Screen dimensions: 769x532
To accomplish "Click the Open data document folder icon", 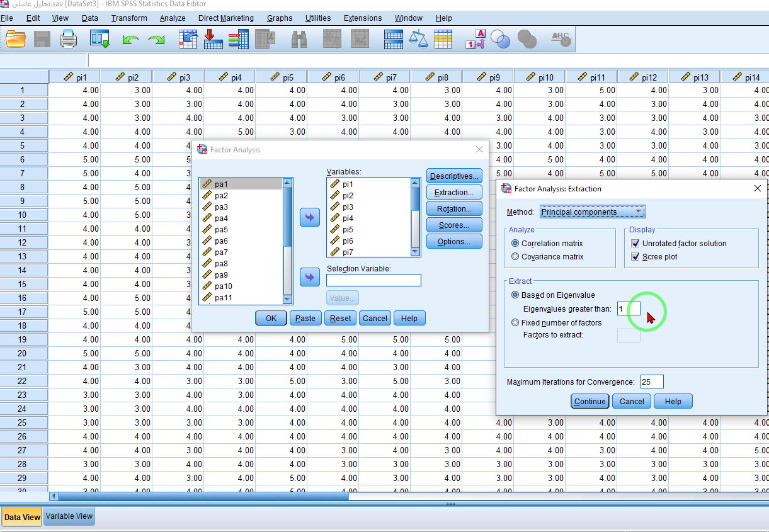I will coord(16,40).
